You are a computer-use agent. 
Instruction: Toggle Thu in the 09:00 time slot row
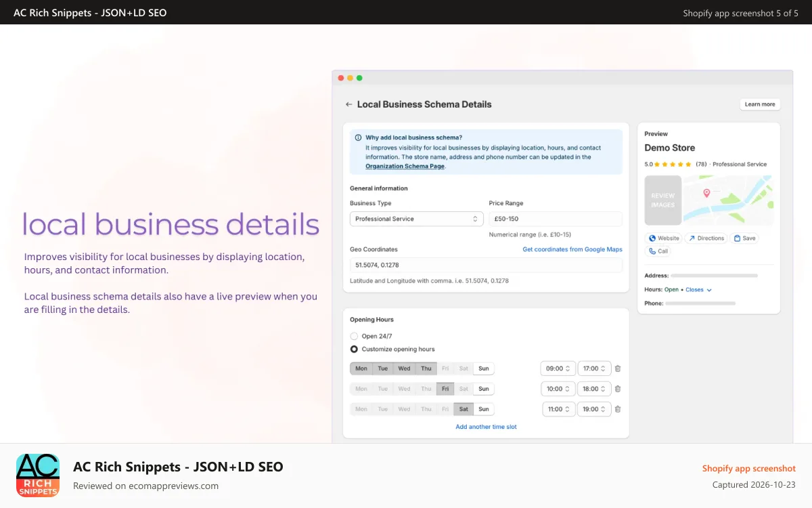tap(426, 368)
